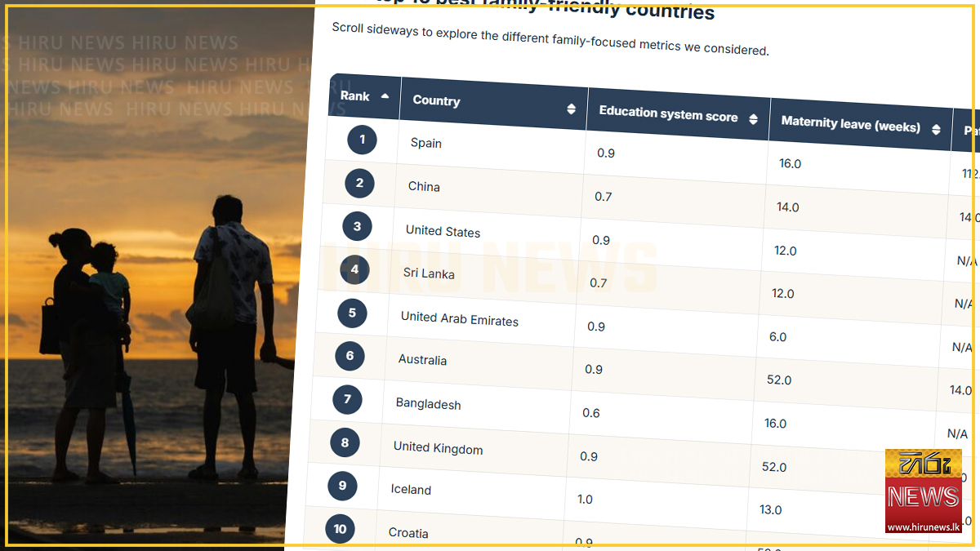Image resolution: width=980 pixels, height=551 pixels.
Task: Click the Country column header label
Action: tap(436, 100)
